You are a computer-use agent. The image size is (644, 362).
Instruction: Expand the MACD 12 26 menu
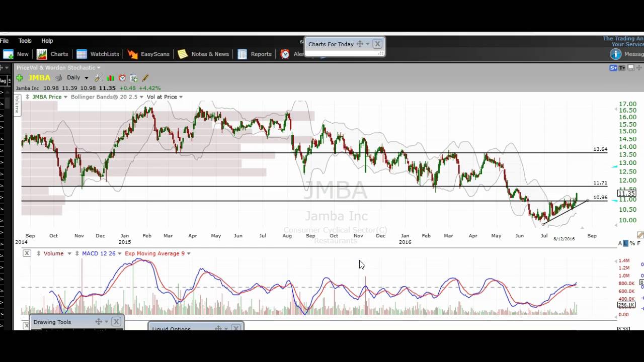pos(119,254)
